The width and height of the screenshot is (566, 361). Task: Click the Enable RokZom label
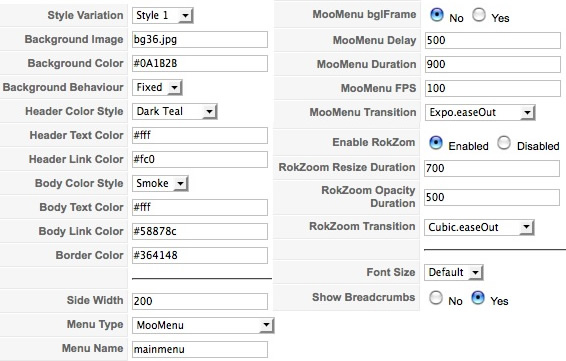pyautogui.click(x=374, y=142)
